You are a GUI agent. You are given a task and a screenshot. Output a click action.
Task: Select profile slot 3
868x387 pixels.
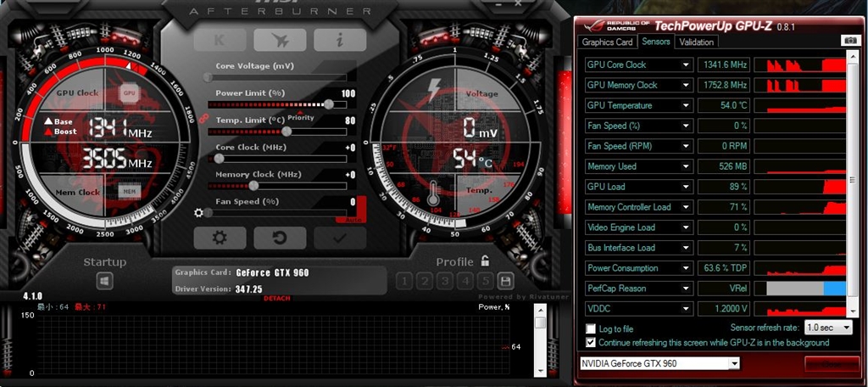(x=444, y=281)
